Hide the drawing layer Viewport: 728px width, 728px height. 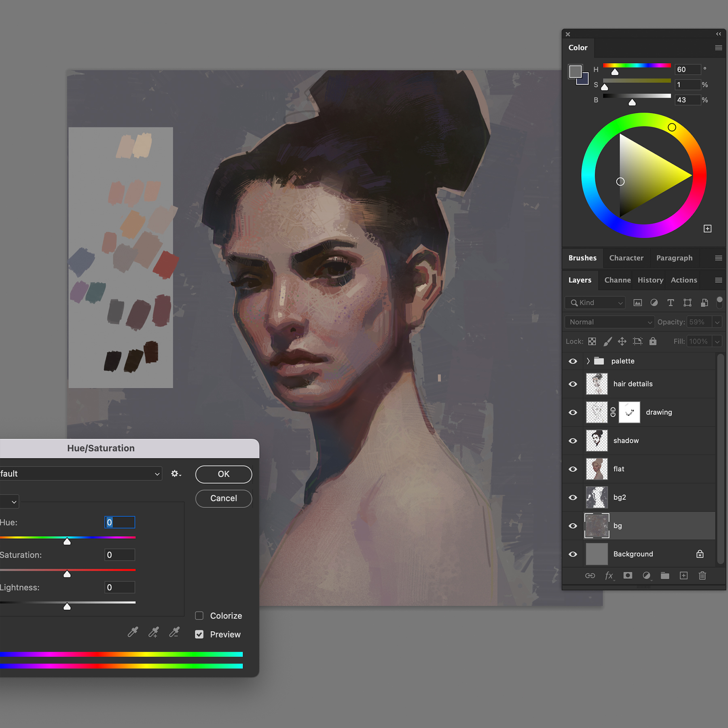click(x=573, y=412)
